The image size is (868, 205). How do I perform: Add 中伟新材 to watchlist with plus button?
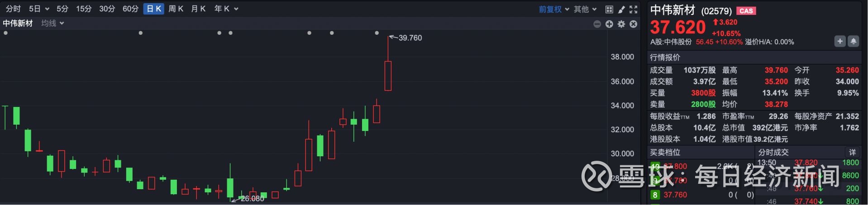coord(839,41)
